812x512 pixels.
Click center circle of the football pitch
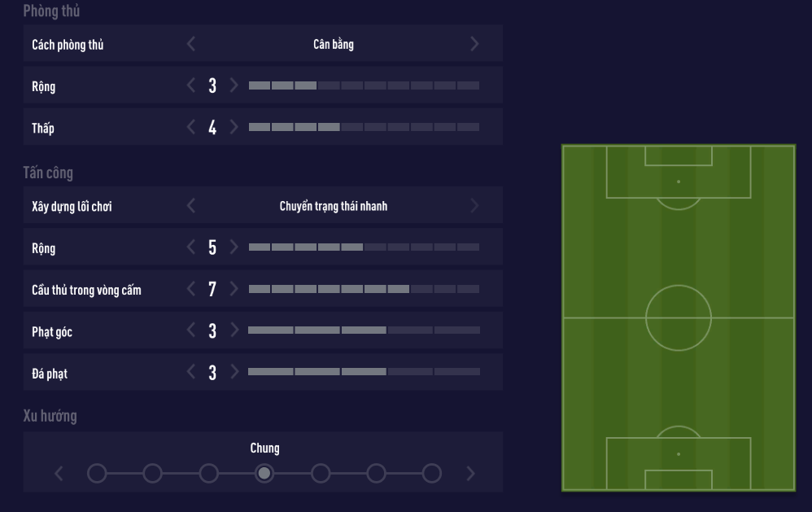tap(679, 317)
